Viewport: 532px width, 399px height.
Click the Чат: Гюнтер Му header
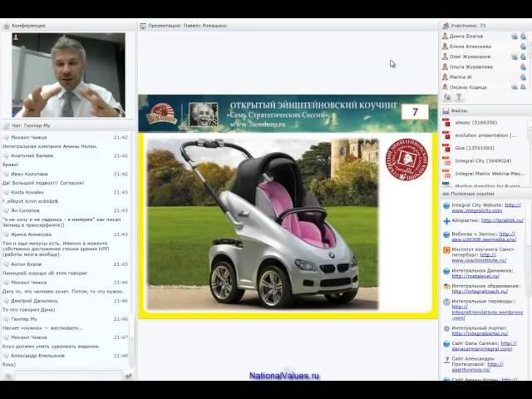pos(31,126)
